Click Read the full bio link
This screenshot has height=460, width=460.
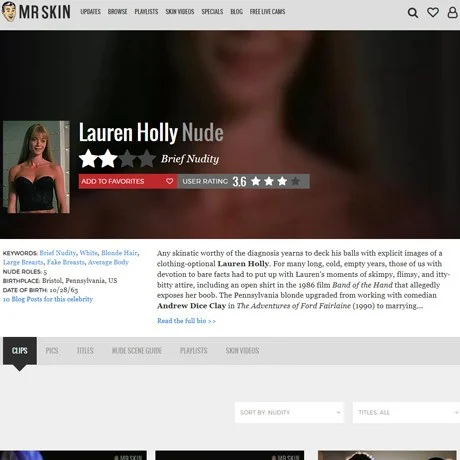click(x=186, y=321)
